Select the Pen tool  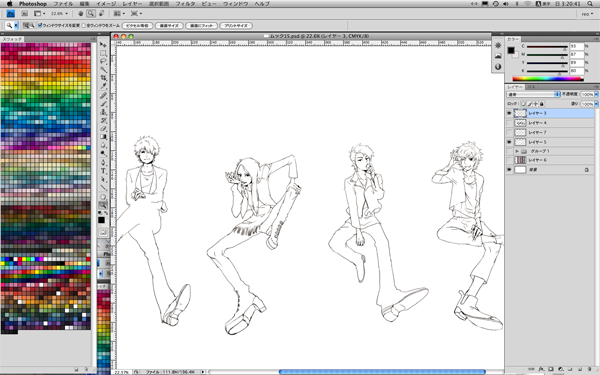[x=103, y=163]
